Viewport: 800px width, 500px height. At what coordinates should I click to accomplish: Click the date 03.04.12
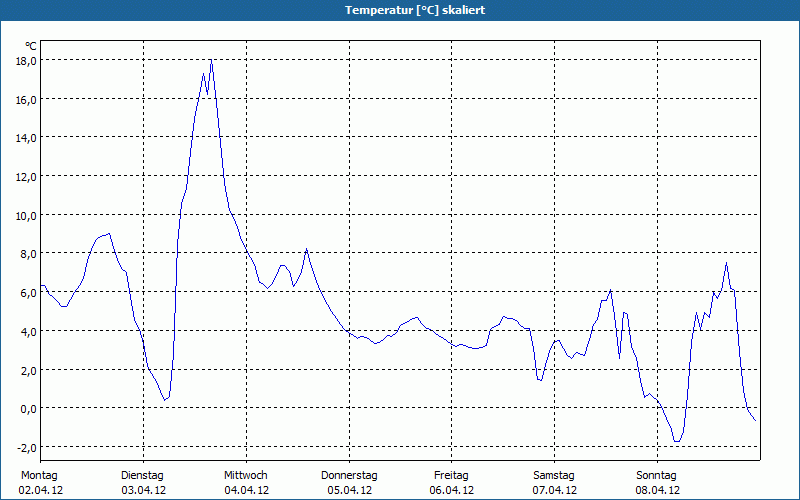point(143,490)
